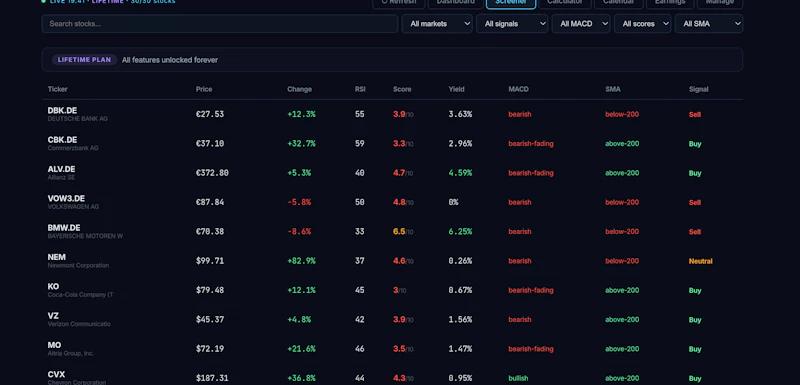Image resolution: width=800 pixels, height=385 pixels.
Task: Sort by the Change column header
Action: (x=299, y=89)
